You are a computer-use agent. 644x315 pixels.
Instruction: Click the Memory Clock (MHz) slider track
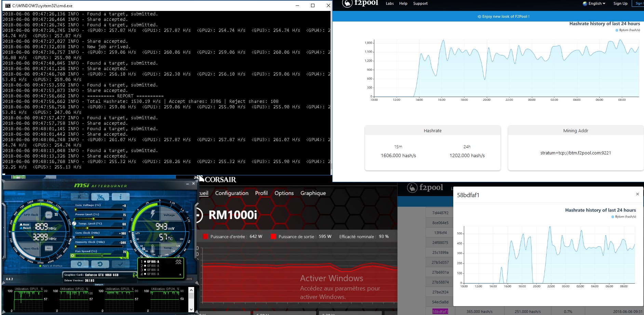pyautogui.click(x=98, y=246)
